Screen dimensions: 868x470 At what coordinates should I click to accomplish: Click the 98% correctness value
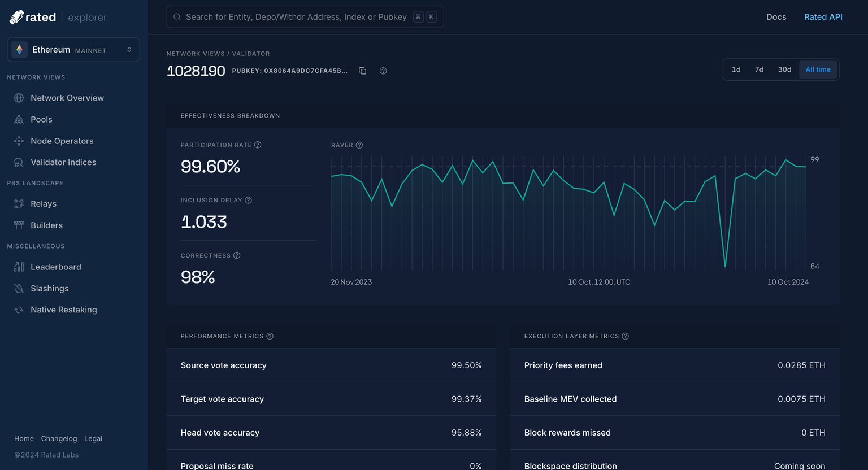[198, 277]
